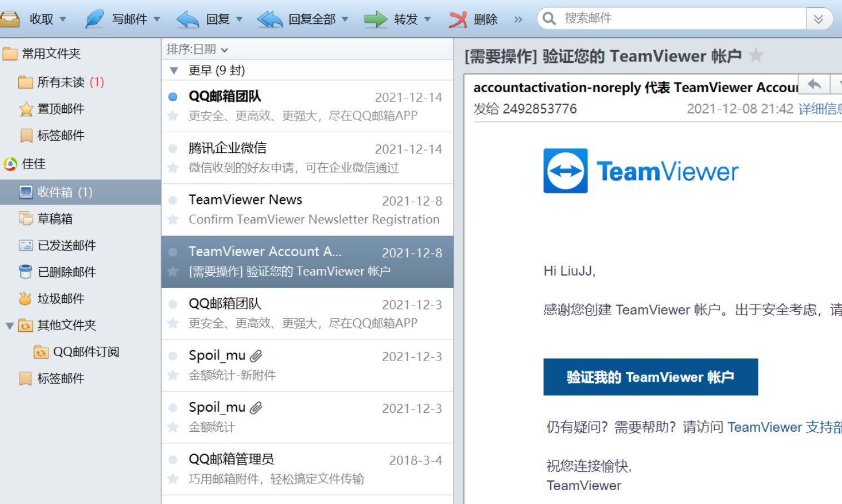842x504 pixels.
Task: Collapse the 其他文件夹 tree arrow
Action: click(x=9, y=326)
